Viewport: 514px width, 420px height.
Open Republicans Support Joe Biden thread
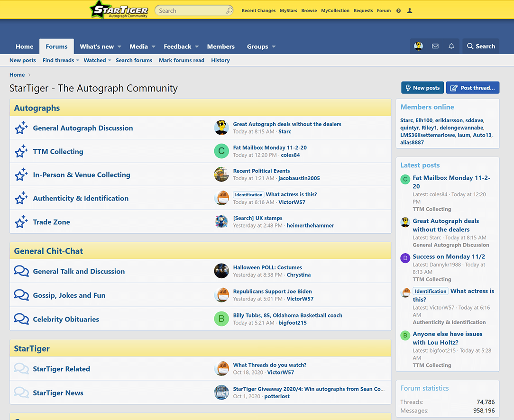coord(272,291)
